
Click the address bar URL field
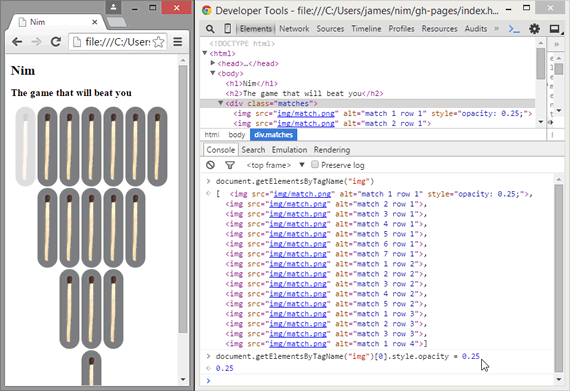118,42
